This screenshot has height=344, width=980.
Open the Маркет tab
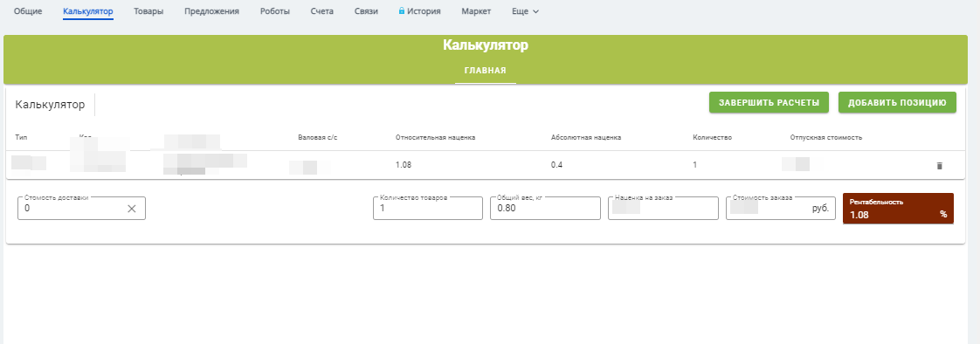(x=476, y=11)
